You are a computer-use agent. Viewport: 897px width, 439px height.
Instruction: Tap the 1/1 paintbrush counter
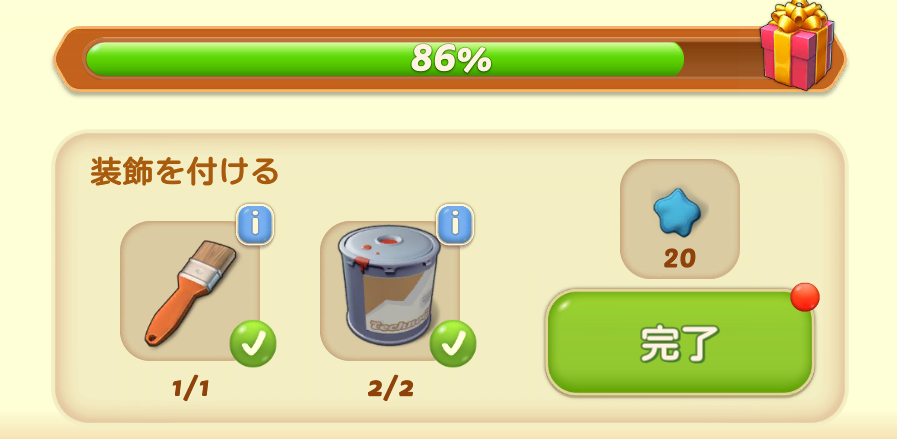[190, 389]
